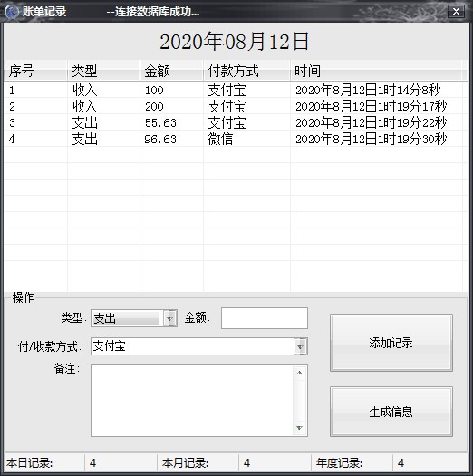The width and height of the screenshot is (473, 476).
Task: Click the 金额 cell showing 200
Action: [x=171, y=107]
